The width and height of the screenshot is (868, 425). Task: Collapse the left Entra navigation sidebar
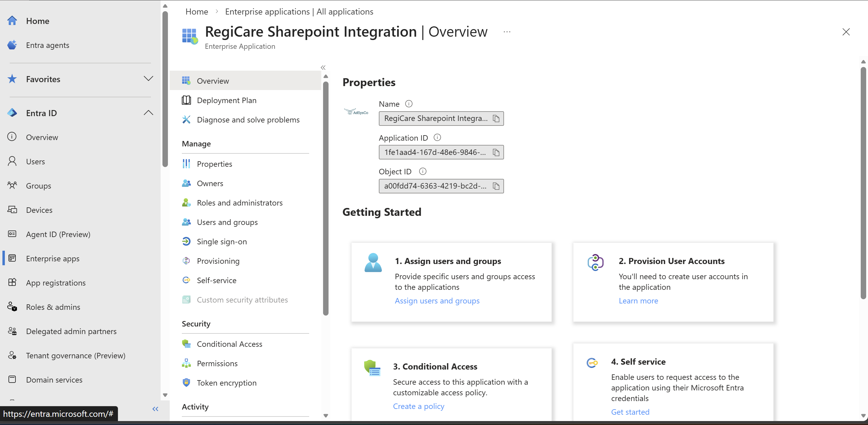coord(155,409)
